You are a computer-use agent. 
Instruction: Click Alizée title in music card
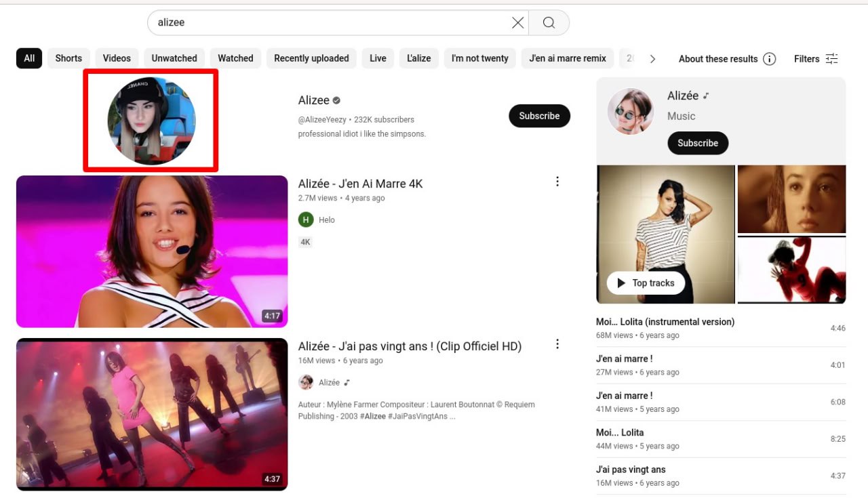click(x=683, y=96)
